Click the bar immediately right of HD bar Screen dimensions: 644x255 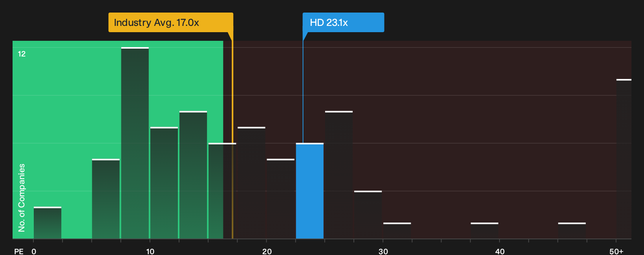click(339, 175)
